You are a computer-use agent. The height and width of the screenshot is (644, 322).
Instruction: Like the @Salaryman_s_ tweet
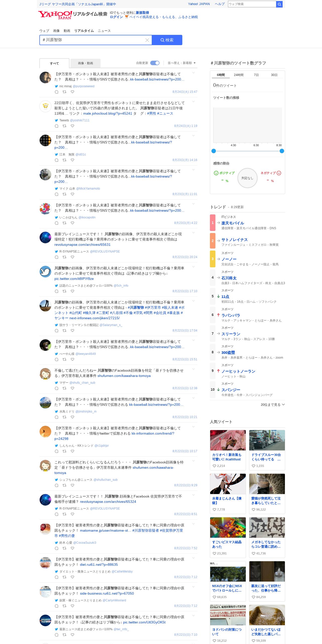click(72, 331)
